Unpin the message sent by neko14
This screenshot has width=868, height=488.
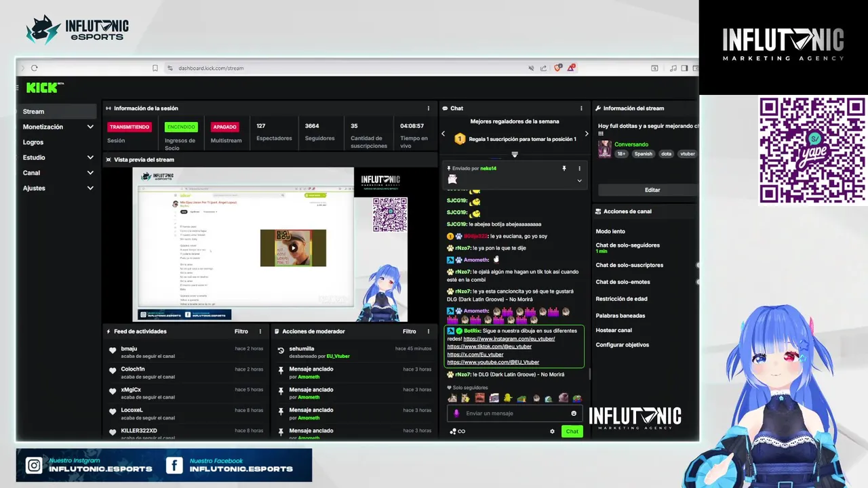click(x=564, y=168)
